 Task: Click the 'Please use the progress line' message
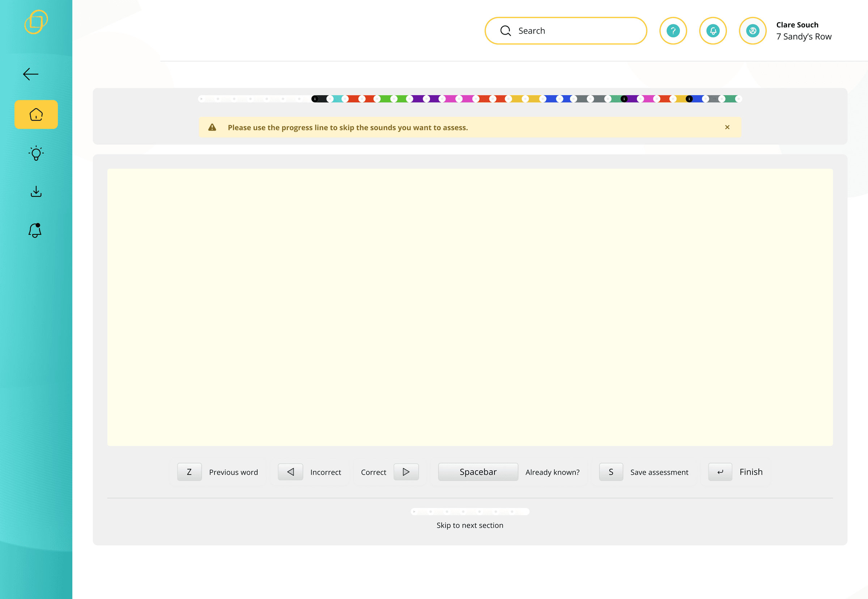pos(348,127)
